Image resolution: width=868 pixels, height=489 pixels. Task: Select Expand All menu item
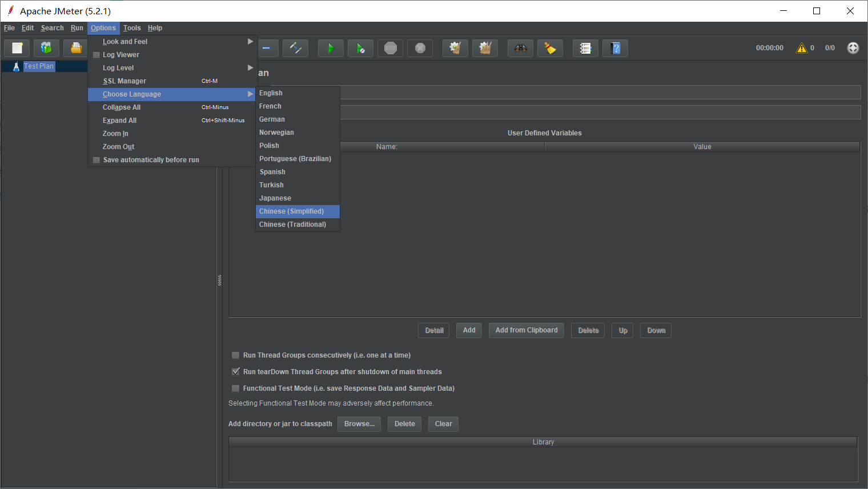point(172,121)
